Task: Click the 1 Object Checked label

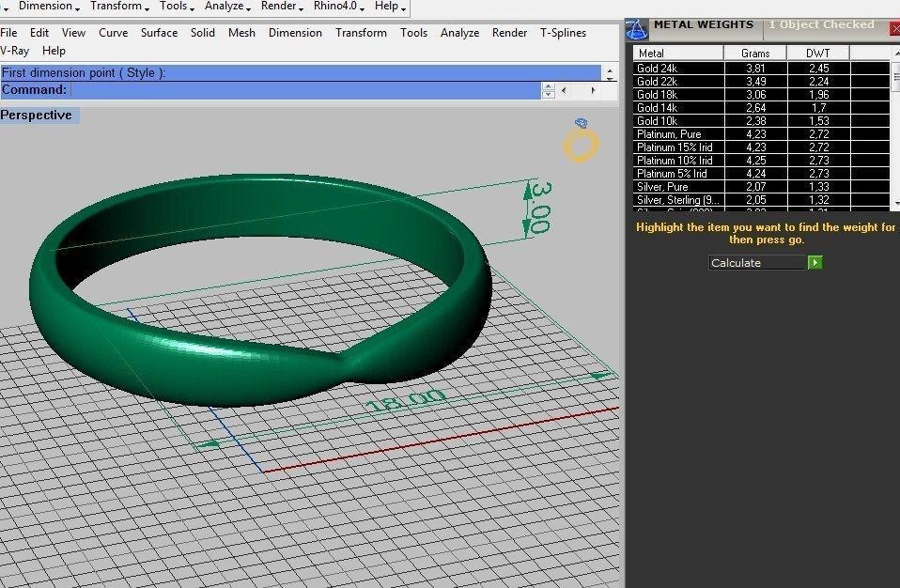Action: (821, 24)
